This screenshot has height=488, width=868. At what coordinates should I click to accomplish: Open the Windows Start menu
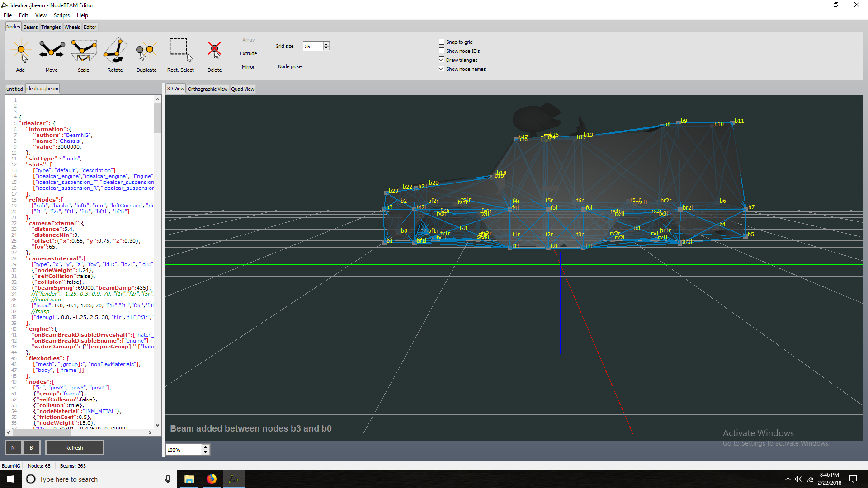[x=11, y=479]
